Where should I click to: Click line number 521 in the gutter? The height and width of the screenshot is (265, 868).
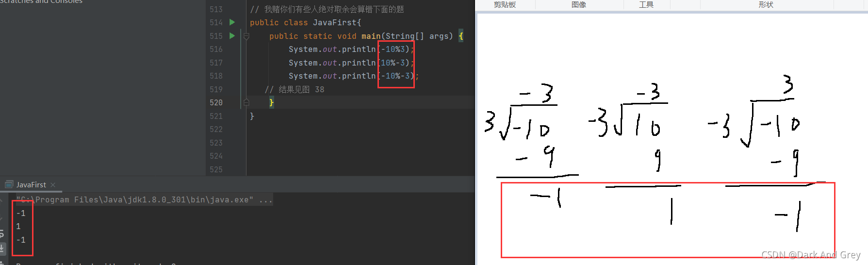(x=216, y=116)
